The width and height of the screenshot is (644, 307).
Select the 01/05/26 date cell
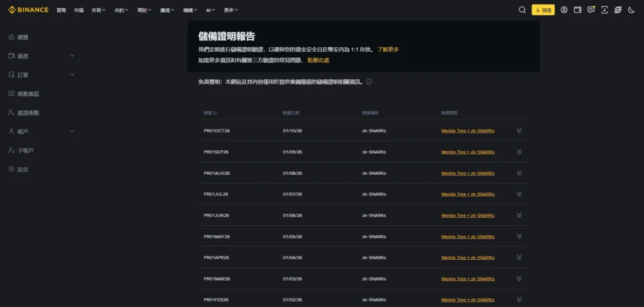point(292,237)
